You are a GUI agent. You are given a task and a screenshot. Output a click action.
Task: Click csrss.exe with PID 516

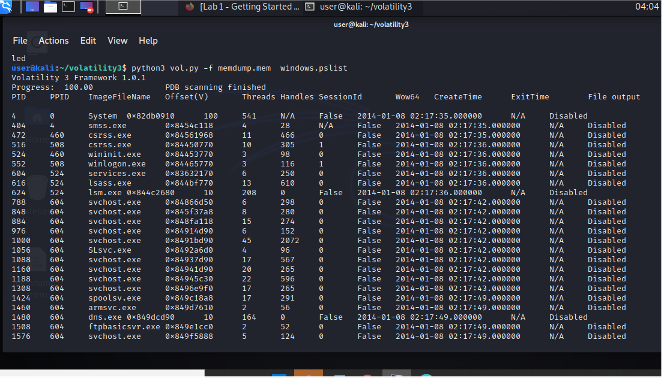tap(110, 145)
